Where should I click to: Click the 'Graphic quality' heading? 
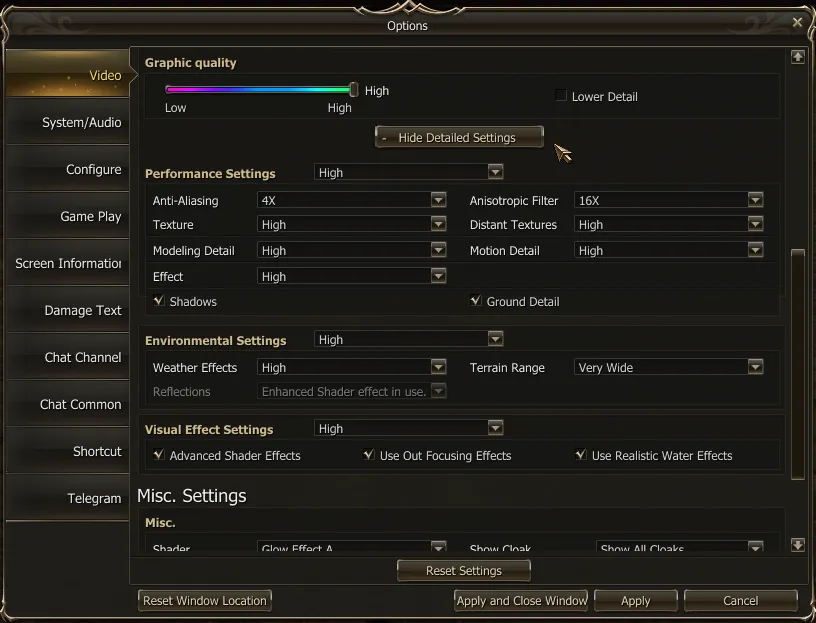click(190, 62)
